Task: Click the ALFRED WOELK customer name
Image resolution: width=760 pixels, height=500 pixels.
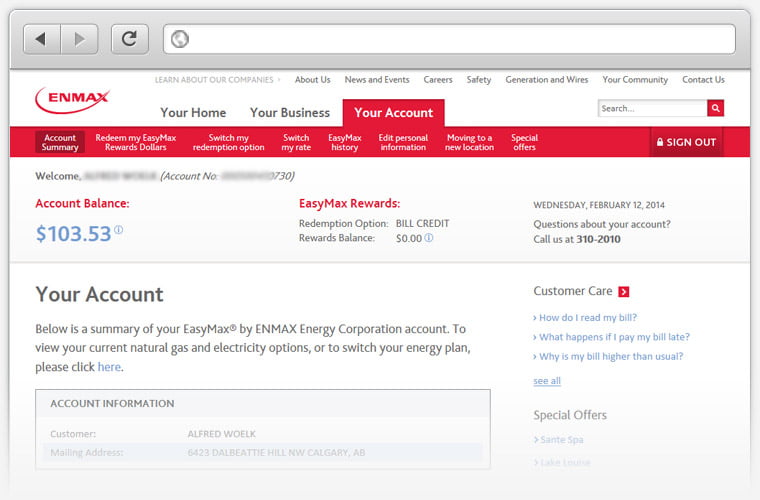Action: [x=222, y=434]
